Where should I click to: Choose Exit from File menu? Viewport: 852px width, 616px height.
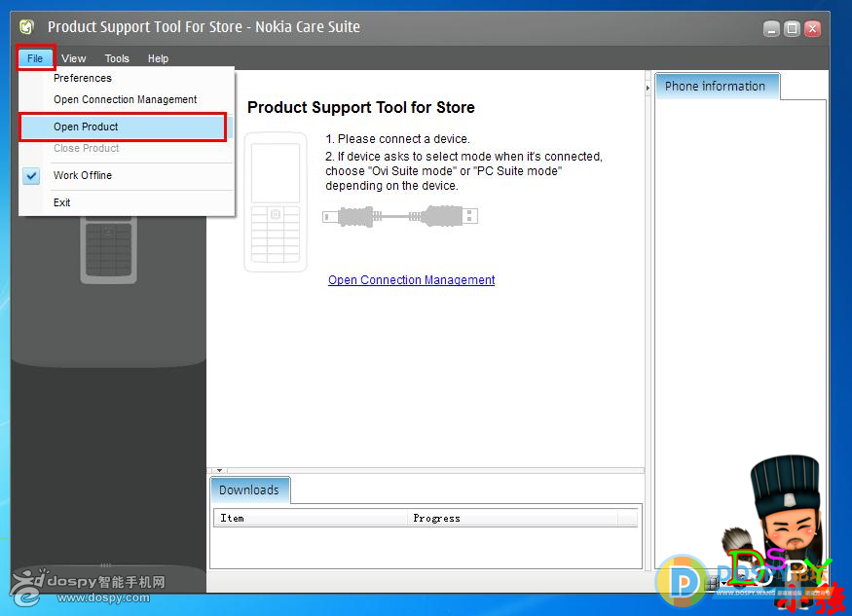[x=126, y=202]
